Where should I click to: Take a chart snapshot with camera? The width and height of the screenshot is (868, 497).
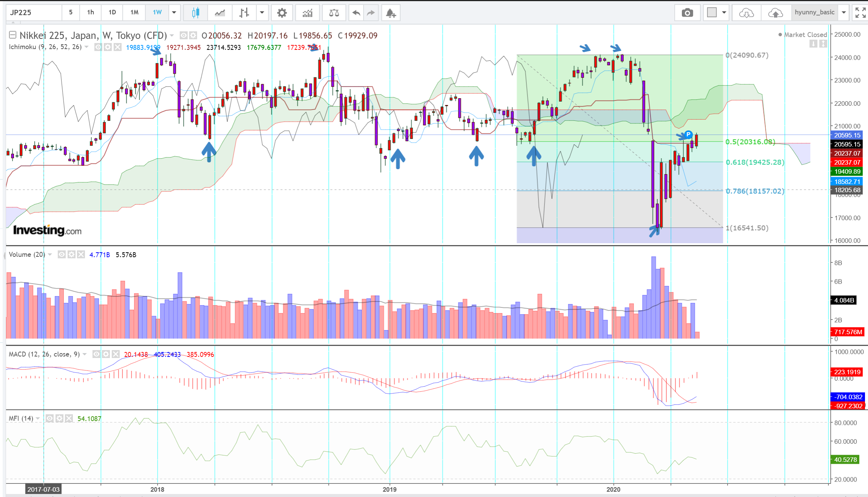pos(687,13)
